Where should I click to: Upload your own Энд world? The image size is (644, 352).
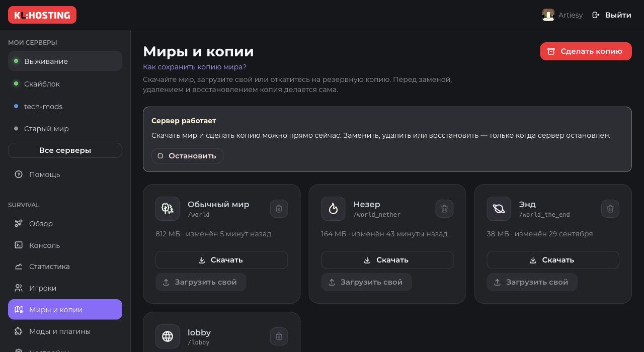(x=532, y=282)
